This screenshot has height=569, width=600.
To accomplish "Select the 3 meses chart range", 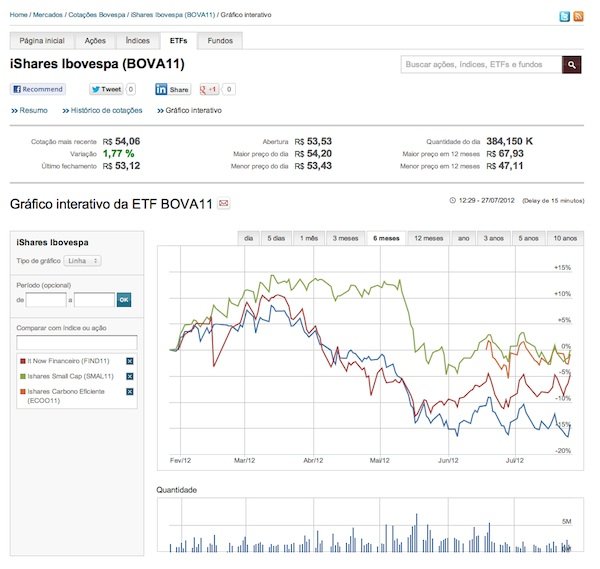I will point(346,238).
